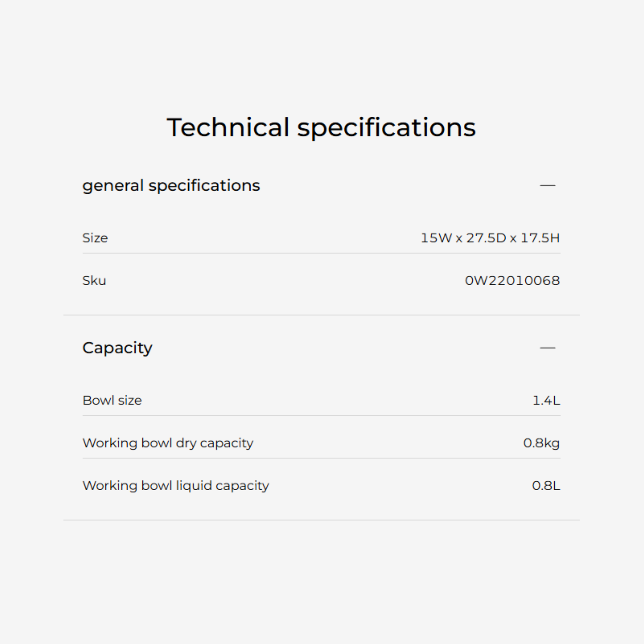Select the Working bowl liquid capacity label
Image resolution: width=644 pixels, height=644 pixels.
coord(176,486)
